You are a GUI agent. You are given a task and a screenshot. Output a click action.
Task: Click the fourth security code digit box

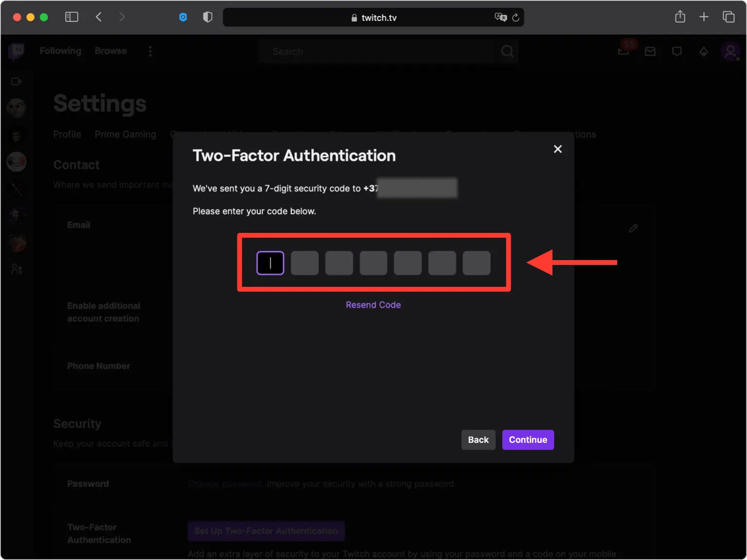(x=373, y=263)
